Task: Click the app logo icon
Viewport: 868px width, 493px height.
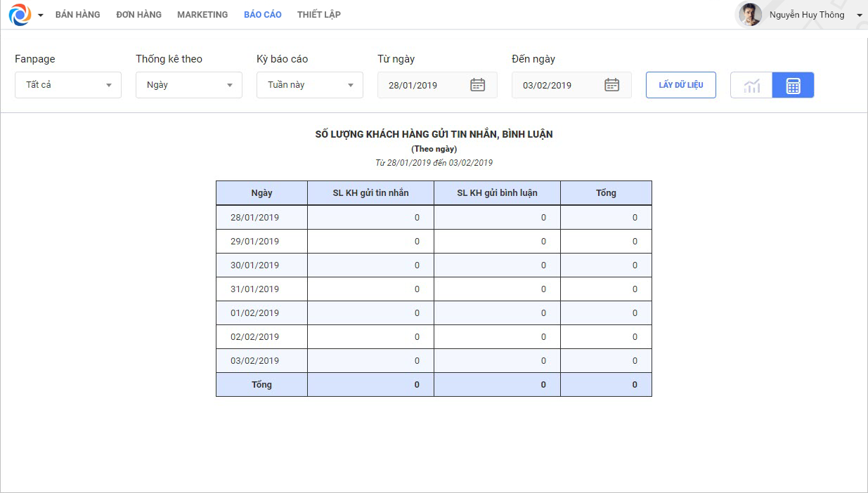Action: pos(20,15)
